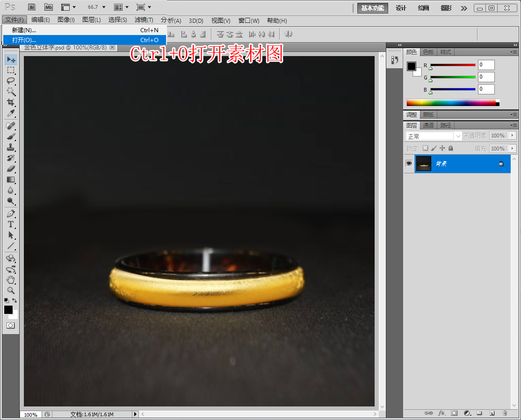The height and width of the screenshot is (420, 521).
Task: Select the Path Selection tool
Action: (x=11, y=235)
